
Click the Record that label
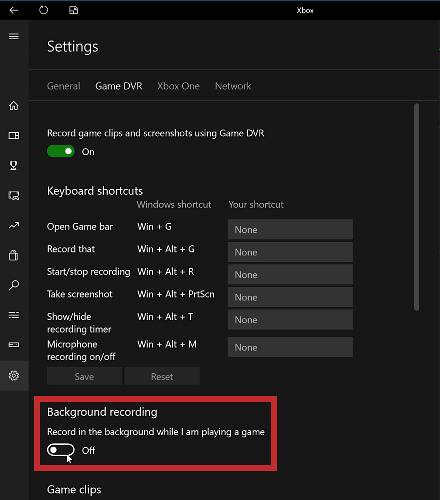71,249
